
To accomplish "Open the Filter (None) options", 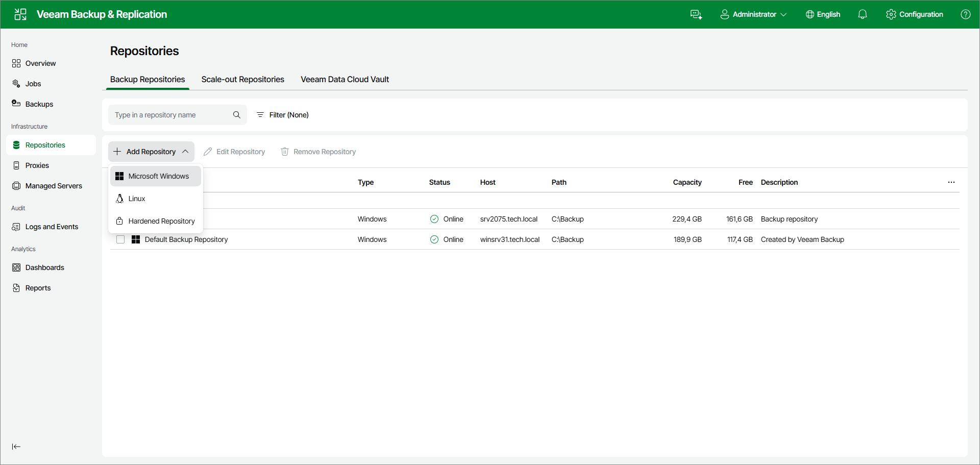I will click(x=282, y=115).
